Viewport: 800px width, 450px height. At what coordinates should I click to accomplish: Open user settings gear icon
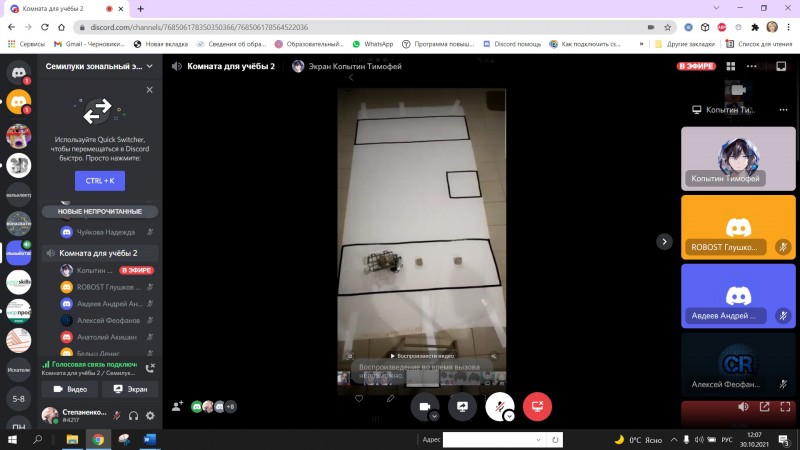pos(150,415)
